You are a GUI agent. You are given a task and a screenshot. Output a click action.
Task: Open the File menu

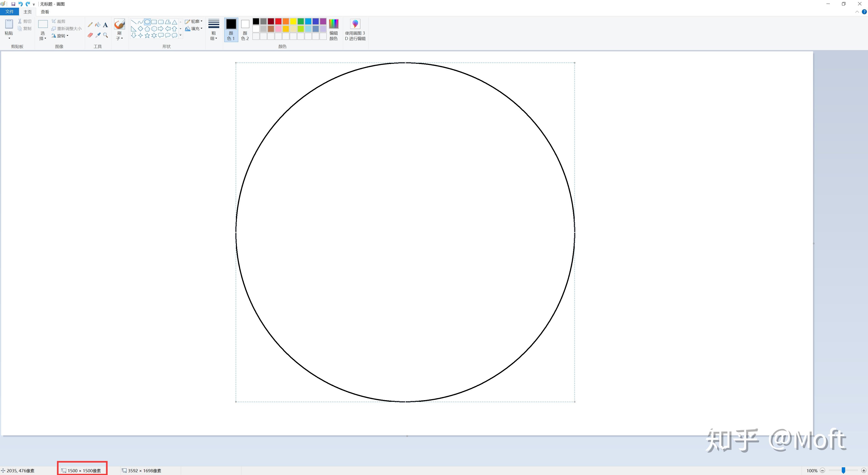coord(9,12)
